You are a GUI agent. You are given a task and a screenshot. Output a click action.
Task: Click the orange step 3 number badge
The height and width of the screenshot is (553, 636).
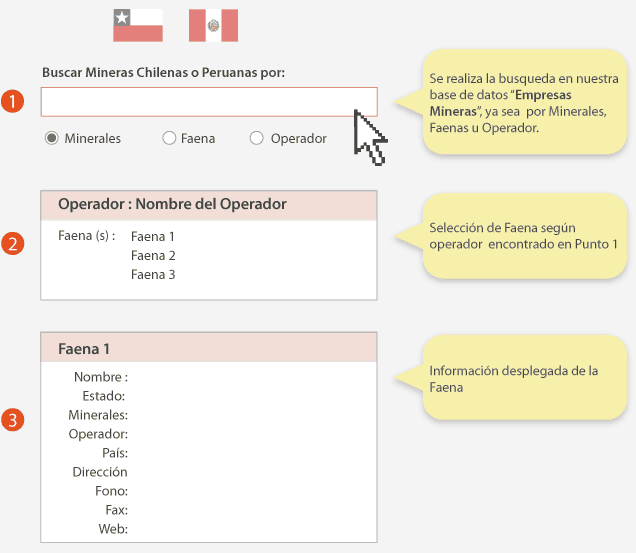(x=13, y=420)
